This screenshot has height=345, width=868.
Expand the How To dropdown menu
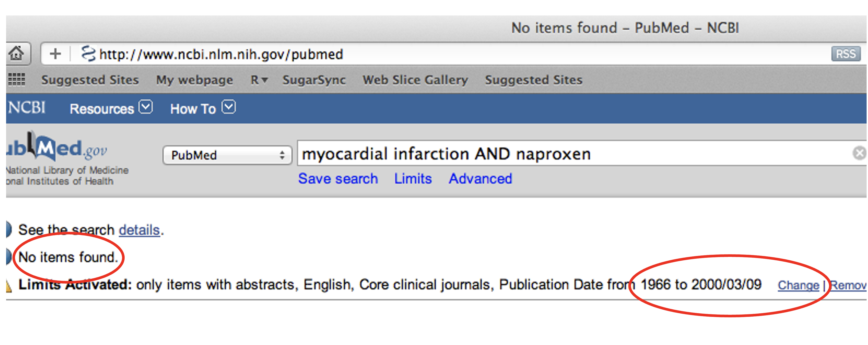pos(203,108)
